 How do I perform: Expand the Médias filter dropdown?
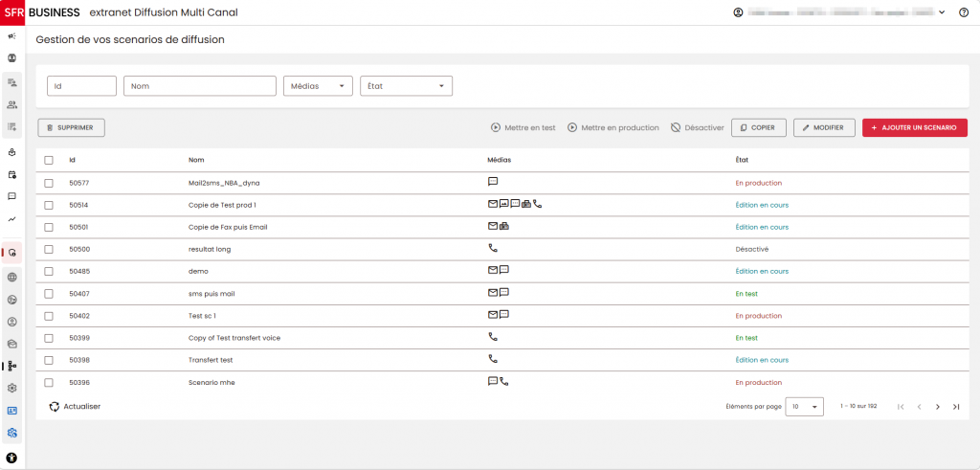tap(318, 86)
